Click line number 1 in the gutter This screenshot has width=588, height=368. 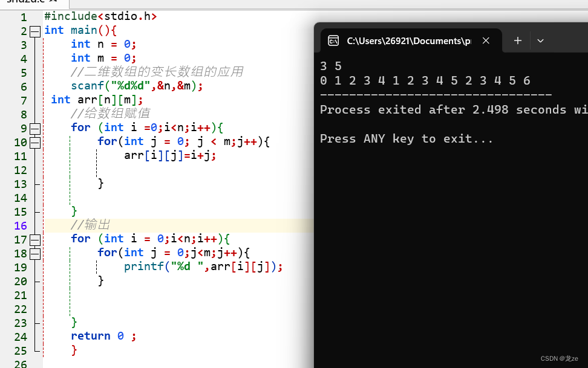[24, 18]
